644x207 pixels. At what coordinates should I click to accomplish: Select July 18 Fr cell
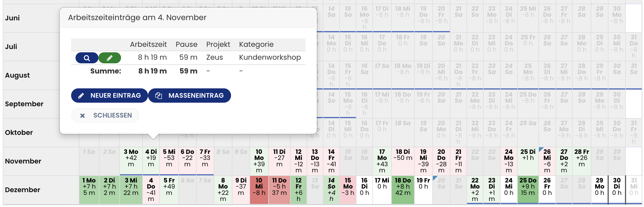(402, 47)
